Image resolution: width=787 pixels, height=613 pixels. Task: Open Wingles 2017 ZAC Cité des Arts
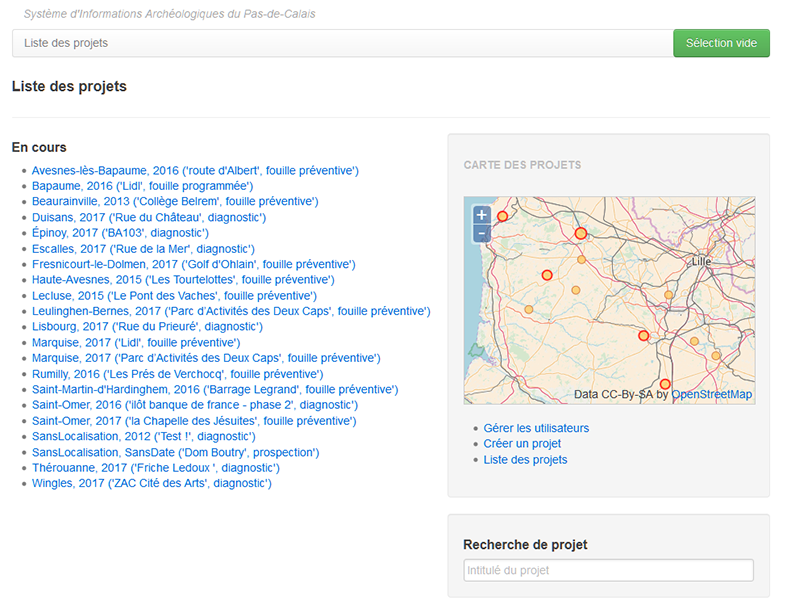(152, 483)
